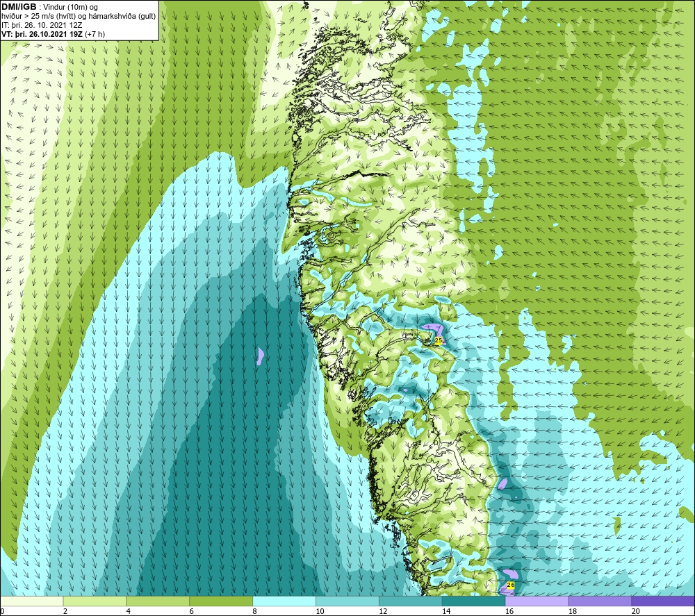The height and width of the screenshot is (616, 695).
Task: Click the legend scale label 10
Action: click(x=320, y=611)
